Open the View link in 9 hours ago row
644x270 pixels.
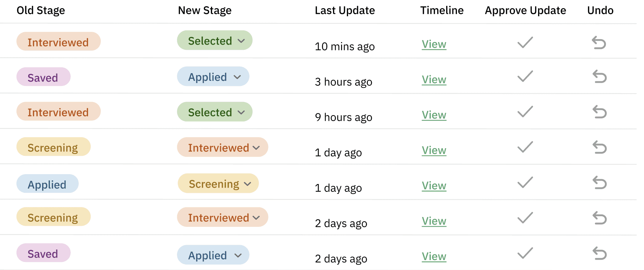434,115
